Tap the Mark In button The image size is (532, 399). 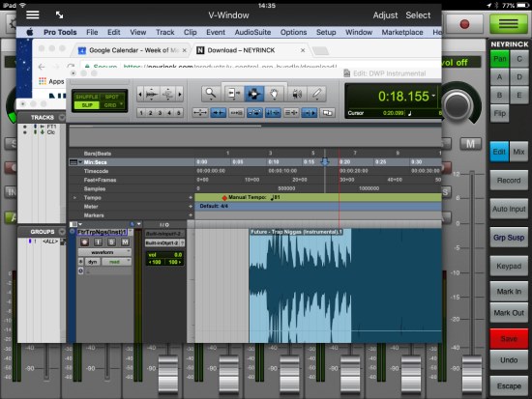coord(509,292)
